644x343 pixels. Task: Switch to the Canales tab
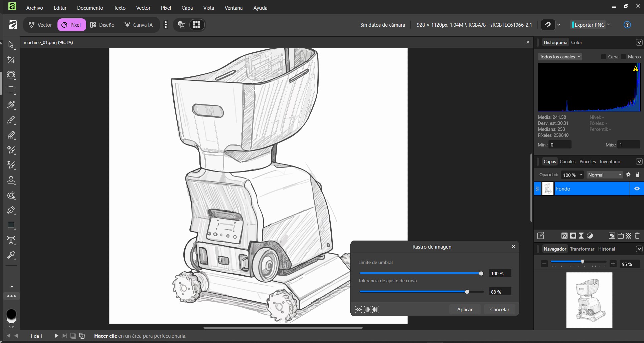click(568, 161)
